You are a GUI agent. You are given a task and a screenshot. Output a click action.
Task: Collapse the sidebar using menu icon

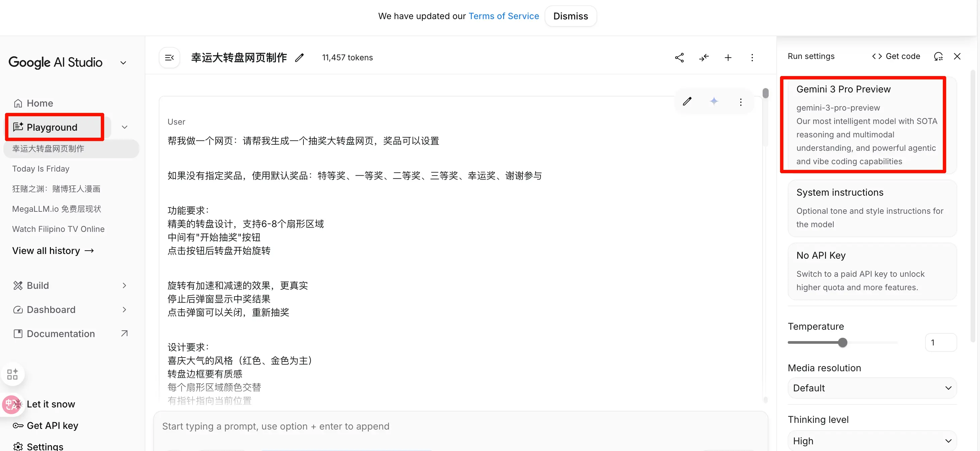(169, 58)
